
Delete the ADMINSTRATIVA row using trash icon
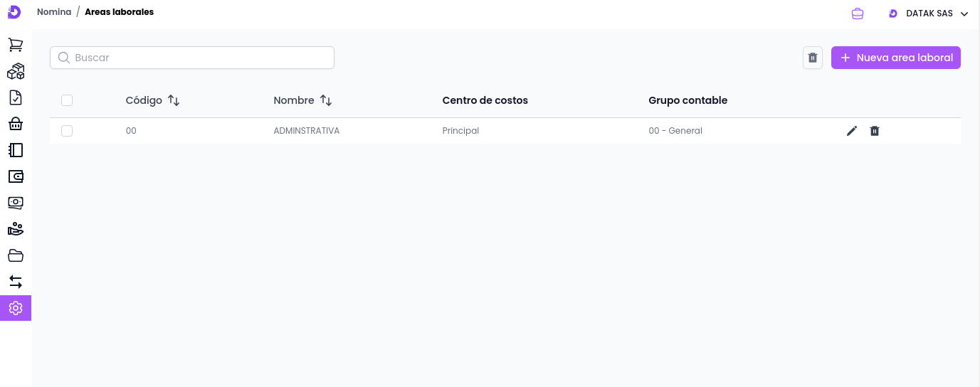click(875, 131)
